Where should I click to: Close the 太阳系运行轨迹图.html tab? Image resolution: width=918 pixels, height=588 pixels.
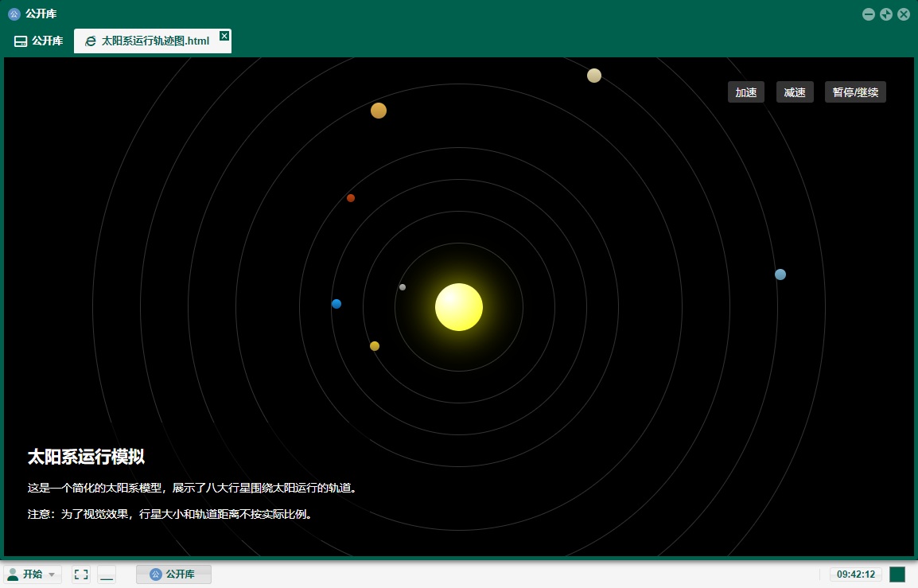pyautogui.click(x=224, y=36)
